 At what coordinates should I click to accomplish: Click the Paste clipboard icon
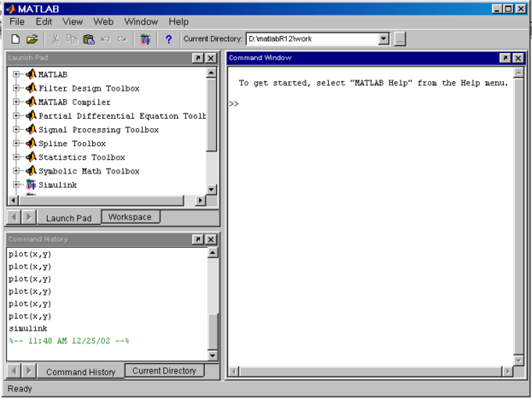click(89, 39)
